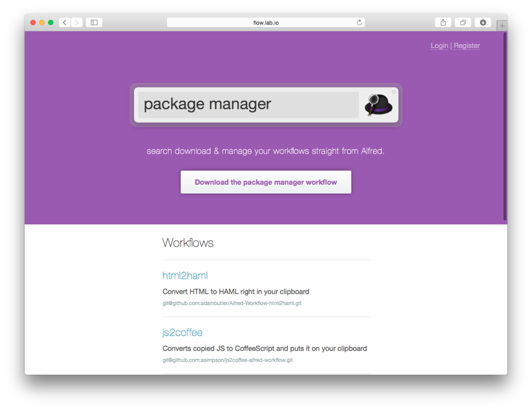Click the page vertical scrollbar
532x410 pixels.
[505, 126]
